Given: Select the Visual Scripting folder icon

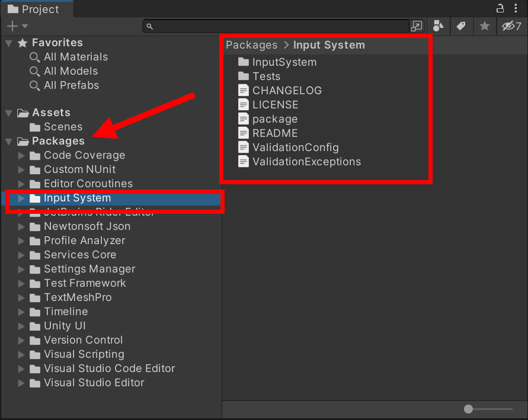Looking at the screenshot, I should (x=35, y=355).
